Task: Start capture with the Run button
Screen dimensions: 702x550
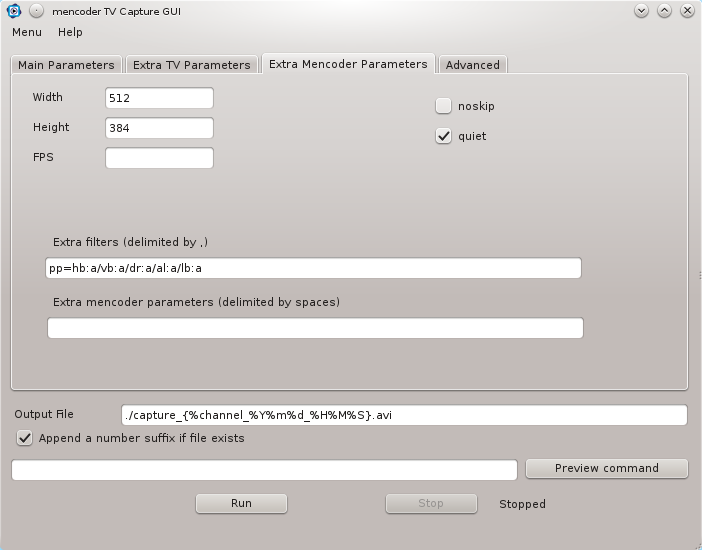Action: [241, 503]
